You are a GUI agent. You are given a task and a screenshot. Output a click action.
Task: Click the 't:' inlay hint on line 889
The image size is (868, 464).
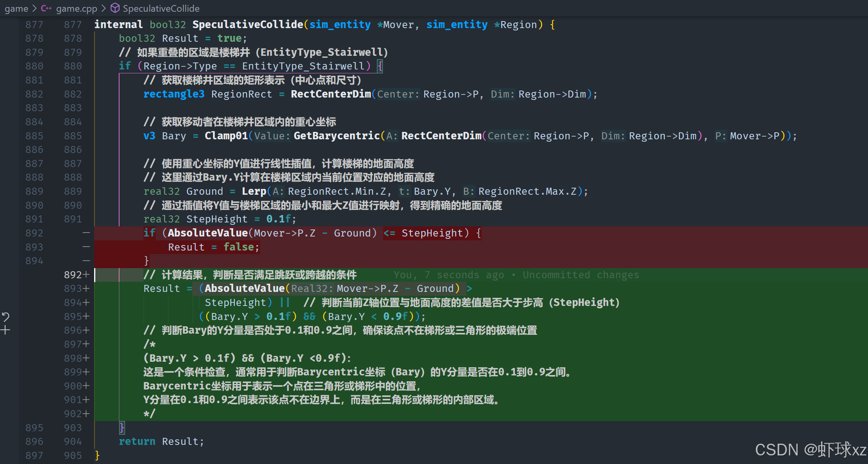click(x=404, y=191)
